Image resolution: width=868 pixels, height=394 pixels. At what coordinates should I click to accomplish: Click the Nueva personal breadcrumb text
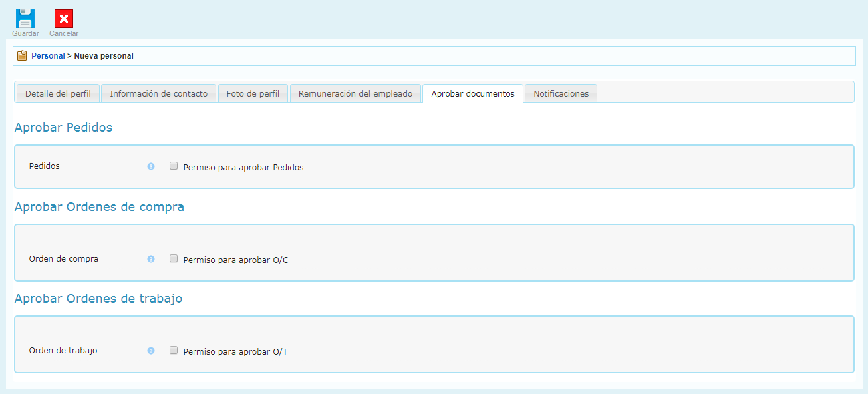pos(104,56)
